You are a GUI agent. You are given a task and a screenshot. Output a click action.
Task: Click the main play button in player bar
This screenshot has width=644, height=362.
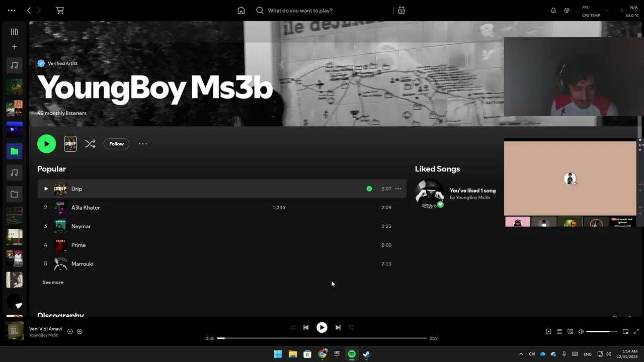point(322,327)
